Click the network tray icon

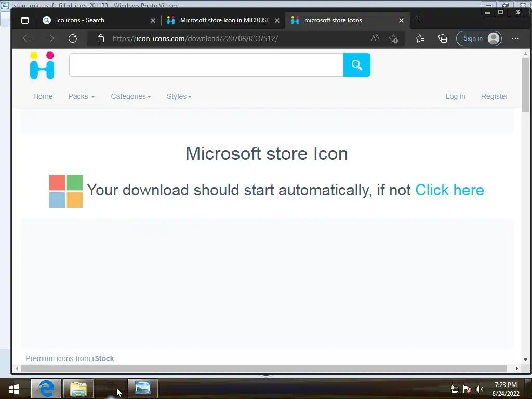click(x=454, y=389)
